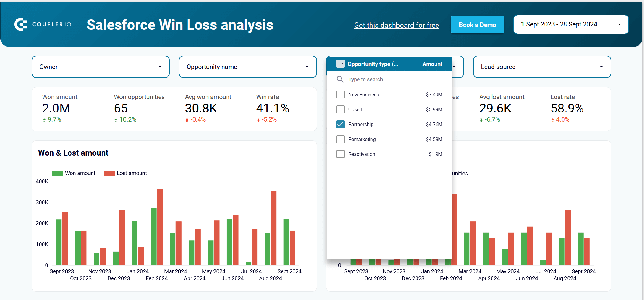The height and width of the screenshot is (300, 644).
Task: Open the date range selector
Action: pos(571,24)
